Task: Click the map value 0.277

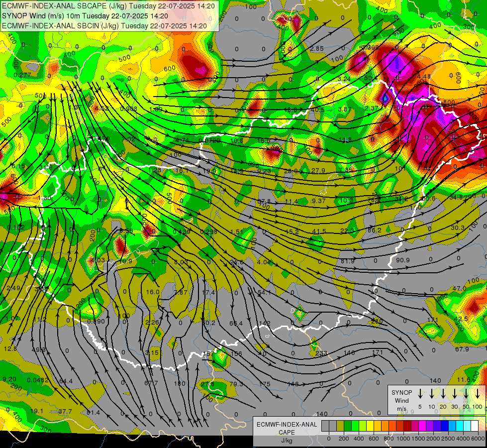Action: tap(22, 75)
